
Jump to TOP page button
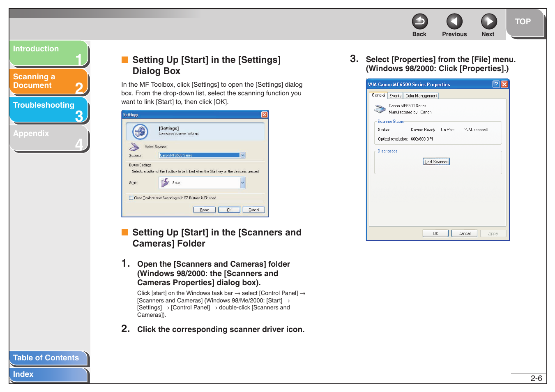click(525, 23)
